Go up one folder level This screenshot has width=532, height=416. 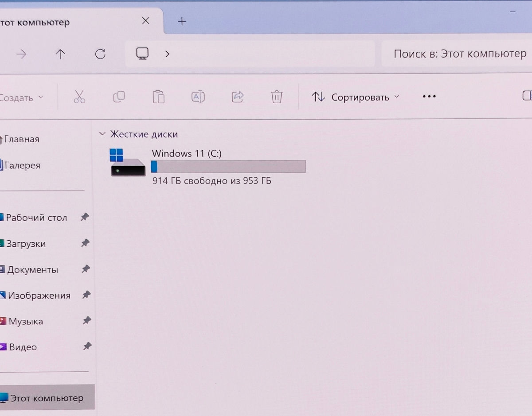point(60,54)
